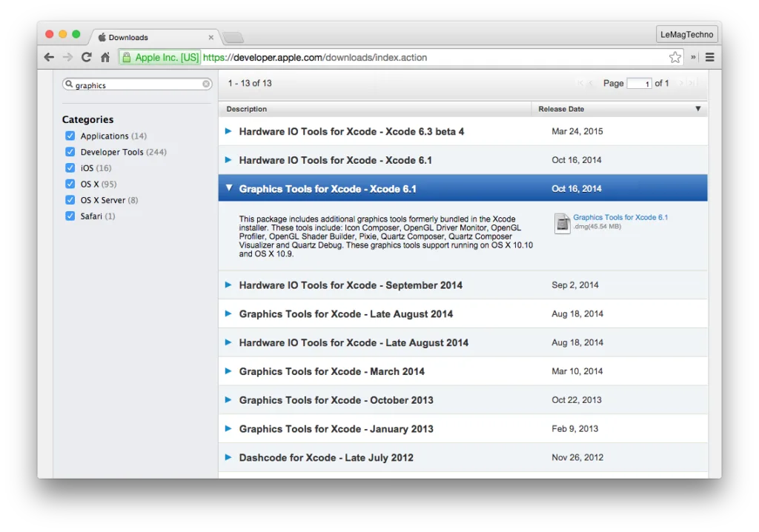
Task: Go back with the browser back arrow
Action: [49, 57]
